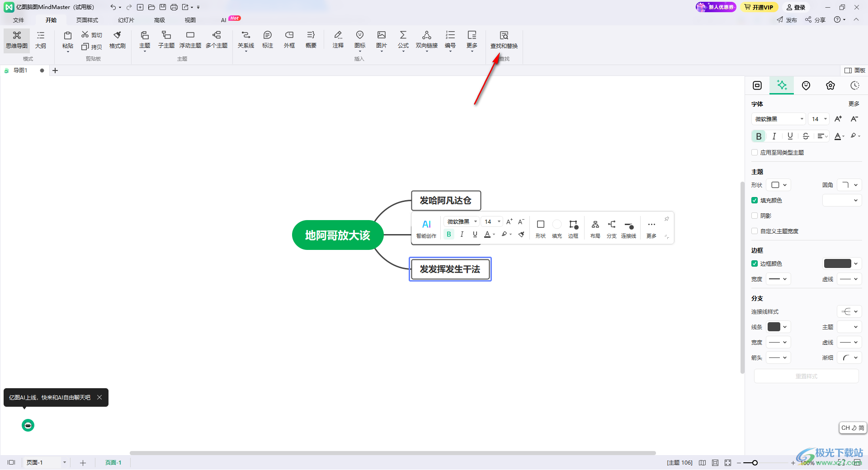
Task: Expand the connector line style dropdown
Action: click(849, 311)
